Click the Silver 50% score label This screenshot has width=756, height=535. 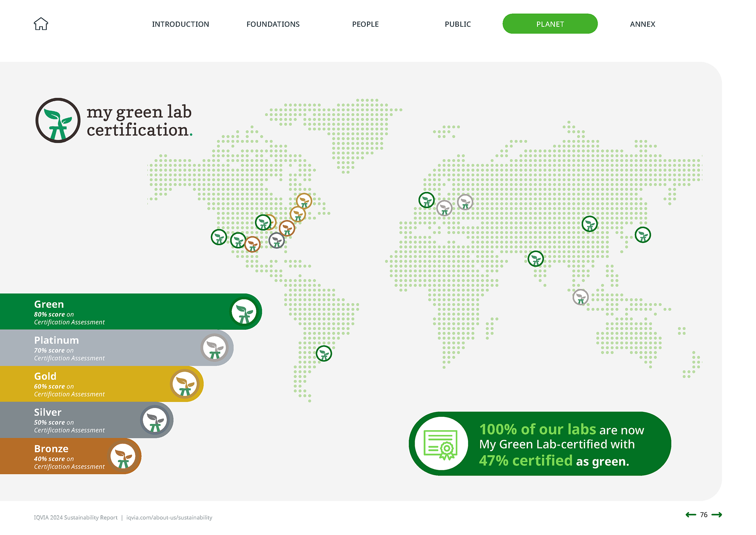[69, 421]
